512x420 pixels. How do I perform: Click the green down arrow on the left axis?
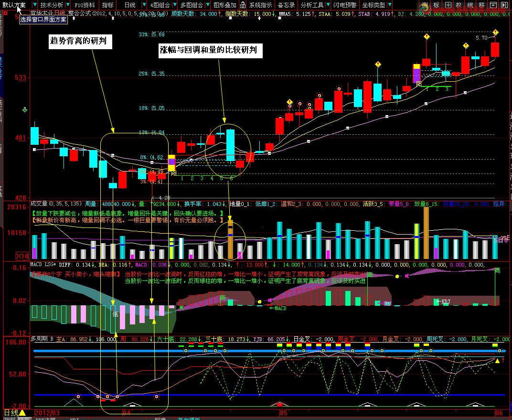(25, 110)
